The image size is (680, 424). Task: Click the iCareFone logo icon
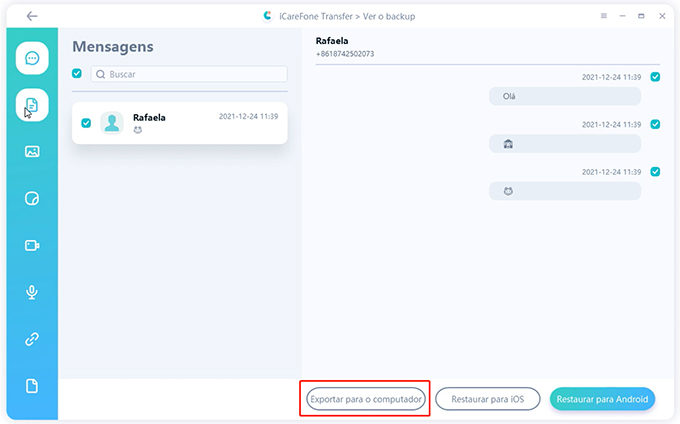pos(268,16)
